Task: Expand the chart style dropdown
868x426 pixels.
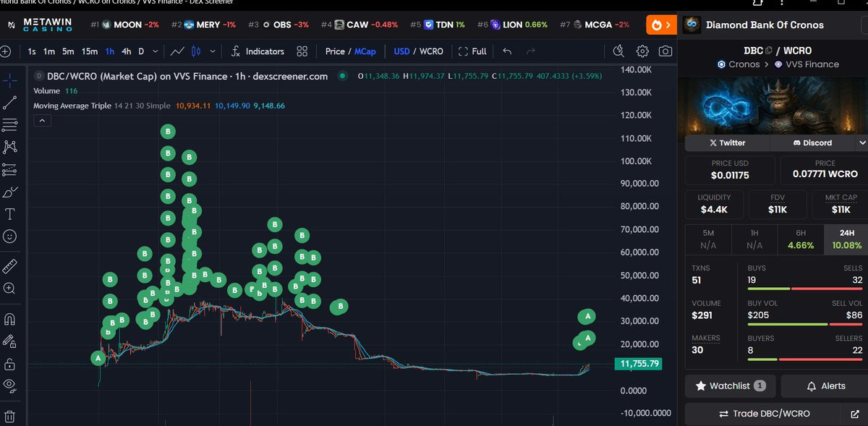Action: (x=213, y=51)
